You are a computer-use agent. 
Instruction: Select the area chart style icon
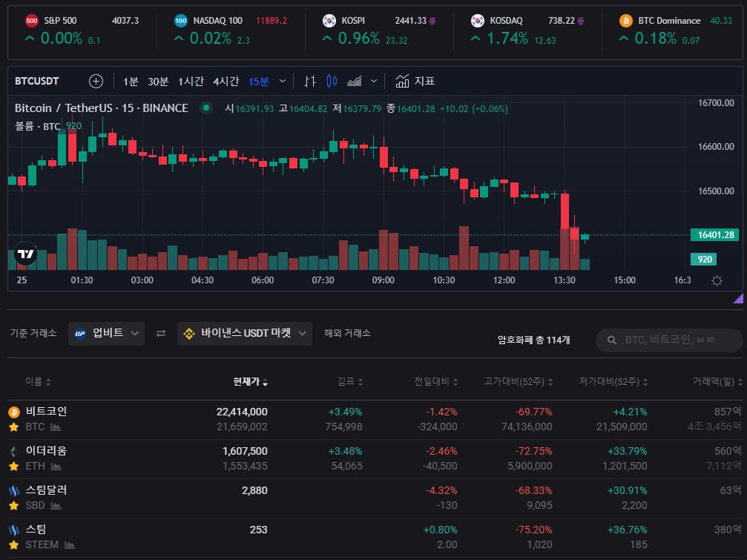354,82
